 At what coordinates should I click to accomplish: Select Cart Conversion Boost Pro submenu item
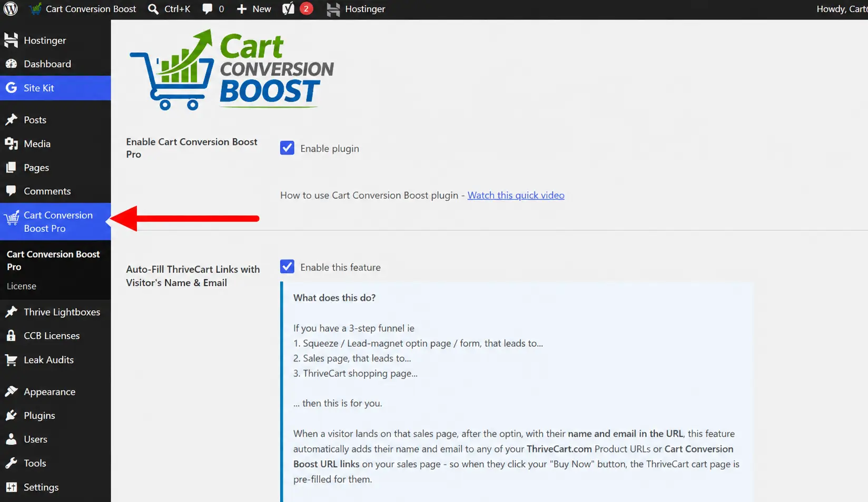point(53,260)
